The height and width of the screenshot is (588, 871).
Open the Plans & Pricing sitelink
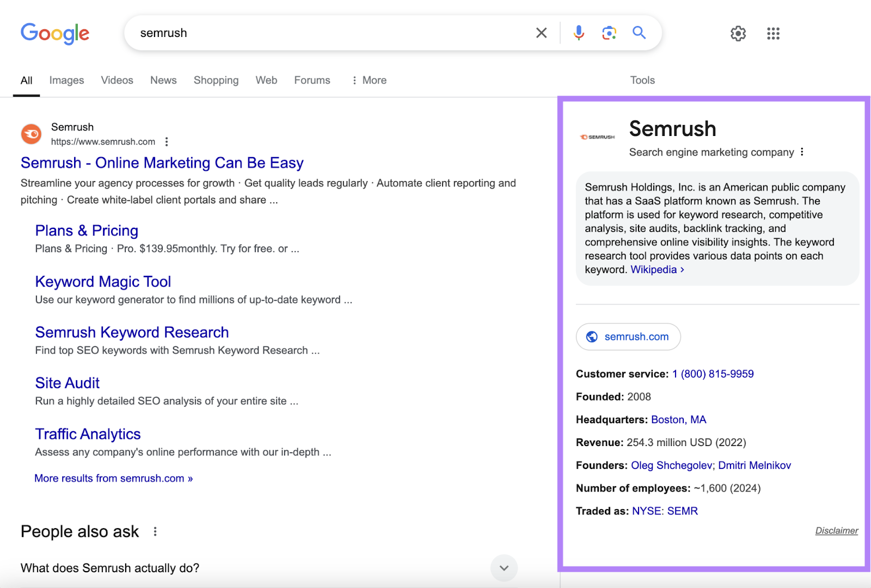87,231
